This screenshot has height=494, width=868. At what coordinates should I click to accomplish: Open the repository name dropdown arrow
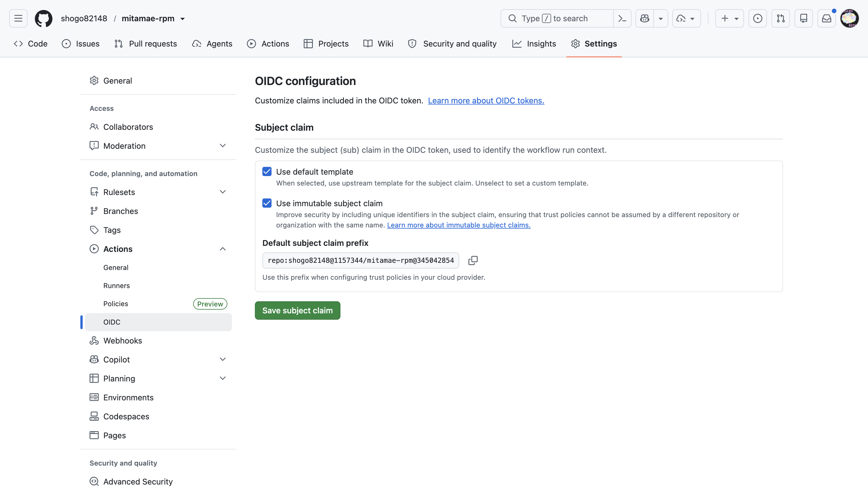point(183,19)
